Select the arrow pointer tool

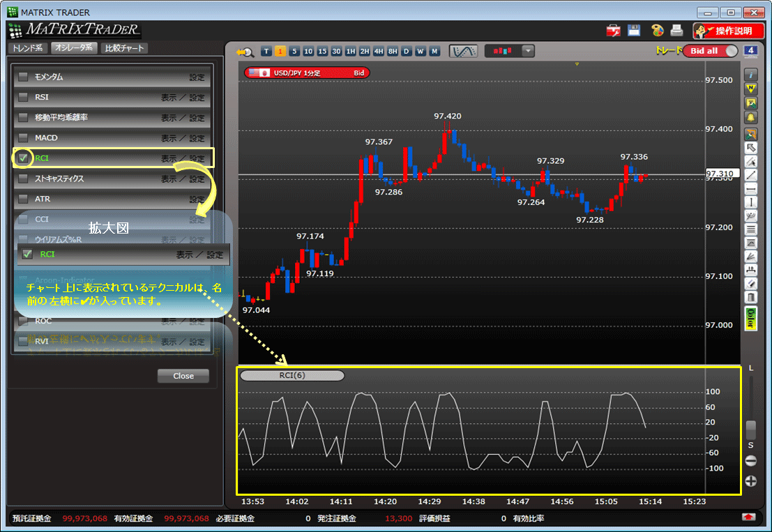click(750, 147)
